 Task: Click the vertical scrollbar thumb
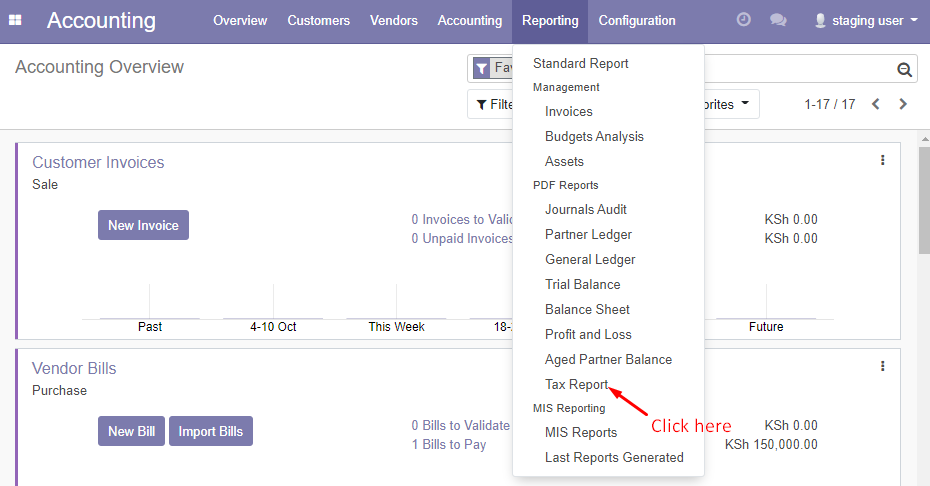coord(924,199)
